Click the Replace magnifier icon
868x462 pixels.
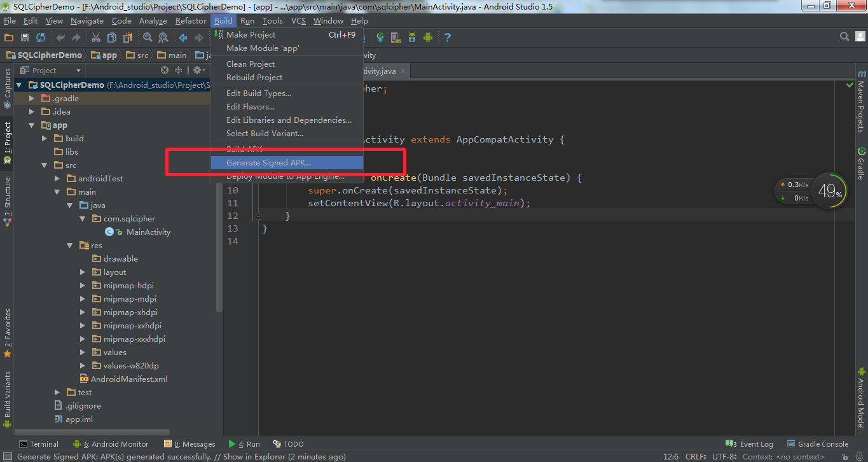[163, 38]
